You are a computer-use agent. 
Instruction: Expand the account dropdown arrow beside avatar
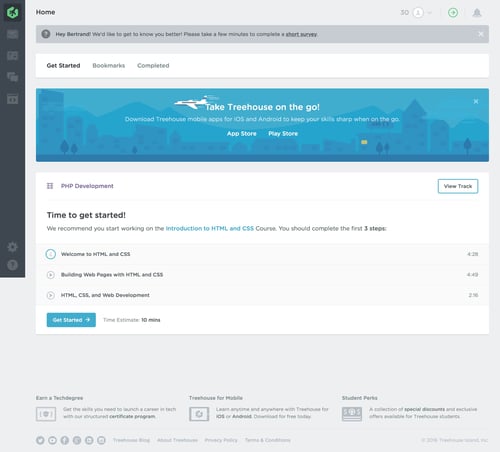click(x=430, y=13)
